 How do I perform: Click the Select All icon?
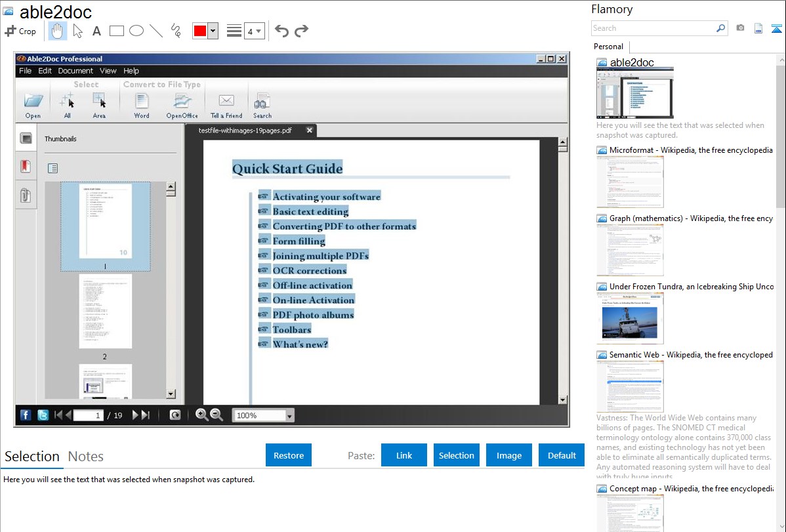coord(67,106)
